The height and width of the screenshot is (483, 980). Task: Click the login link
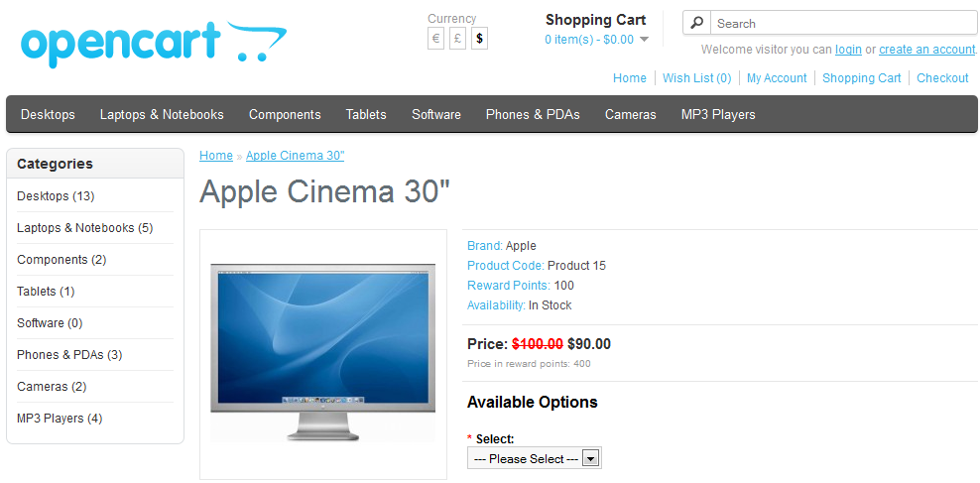[x=848, y=50]
